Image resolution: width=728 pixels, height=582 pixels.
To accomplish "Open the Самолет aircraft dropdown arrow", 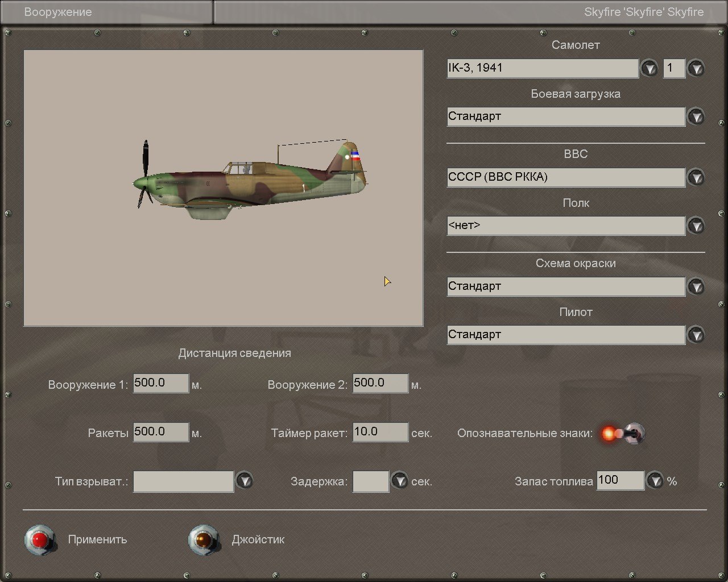I will (649, 68).
